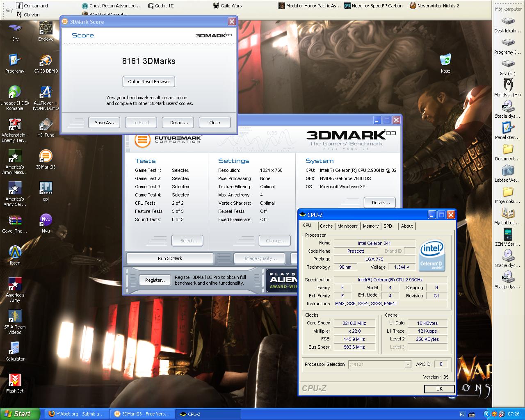Click Mój komputer toolbar header
This screenshot has height=420, width=525.
pyautogui.click(x=508, y=9)
